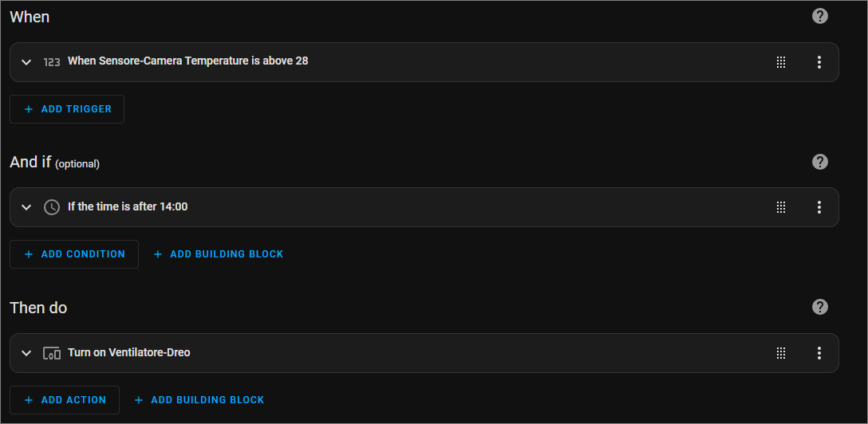Open help for the Then do section
The height and width of the screenshot is (424, 868).
point(820,307)
